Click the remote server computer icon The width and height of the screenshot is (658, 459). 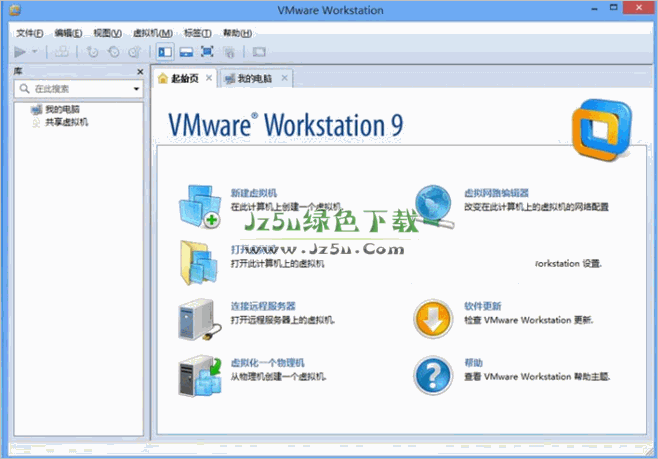(x=200, y=319)
